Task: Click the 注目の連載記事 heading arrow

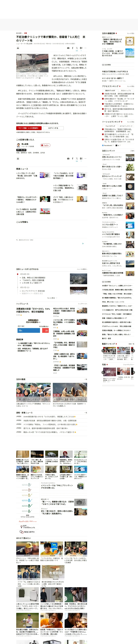Action: 116,33
